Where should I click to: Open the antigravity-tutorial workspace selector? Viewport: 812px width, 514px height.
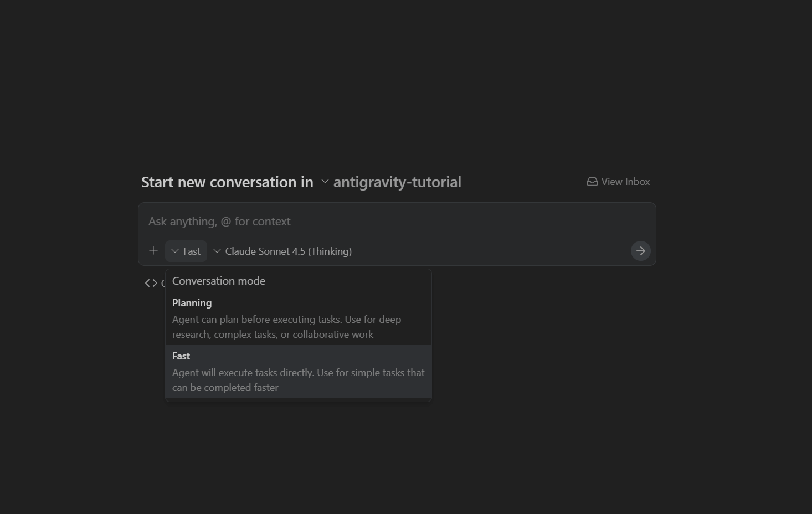397,182
